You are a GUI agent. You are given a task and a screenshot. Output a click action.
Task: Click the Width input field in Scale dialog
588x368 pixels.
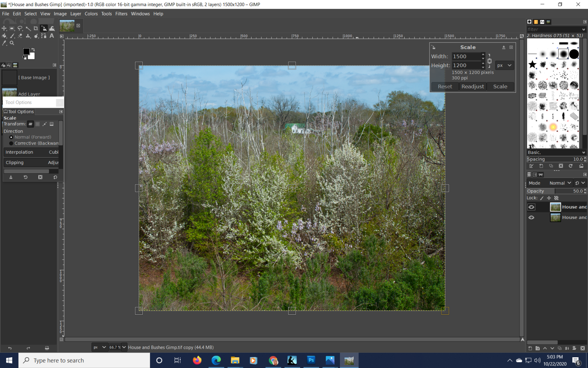(x=466, y=56)
